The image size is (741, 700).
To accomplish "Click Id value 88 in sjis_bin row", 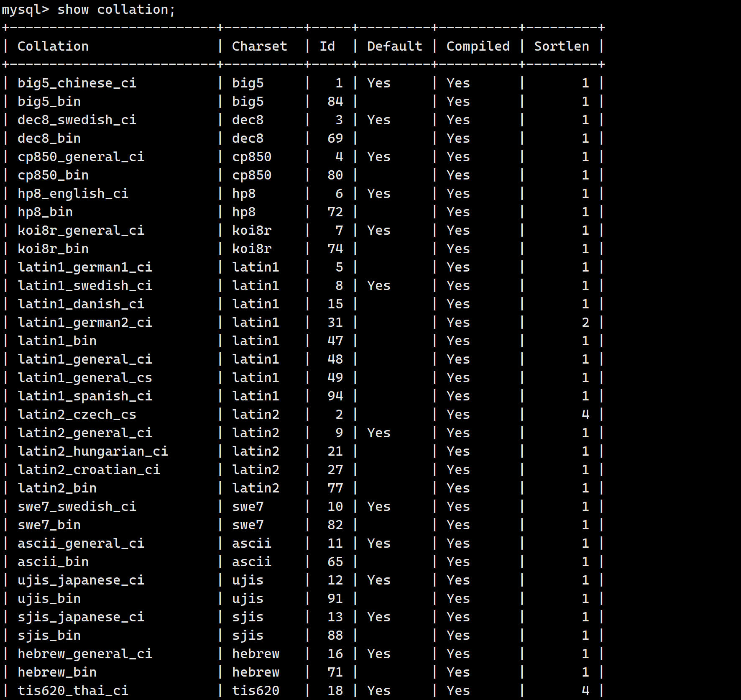I will (335, 635).
